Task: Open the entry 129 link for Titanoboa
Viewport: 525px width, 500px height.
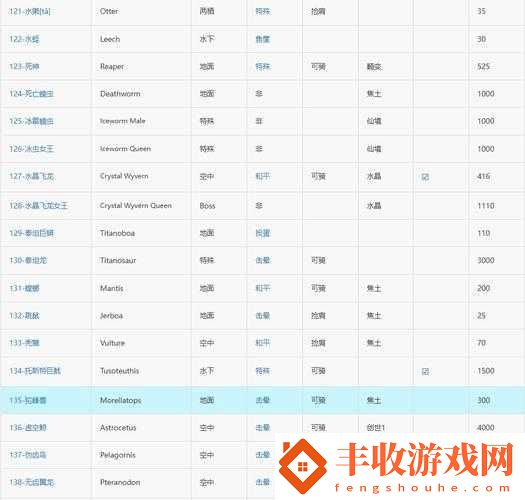Action: 31,233
